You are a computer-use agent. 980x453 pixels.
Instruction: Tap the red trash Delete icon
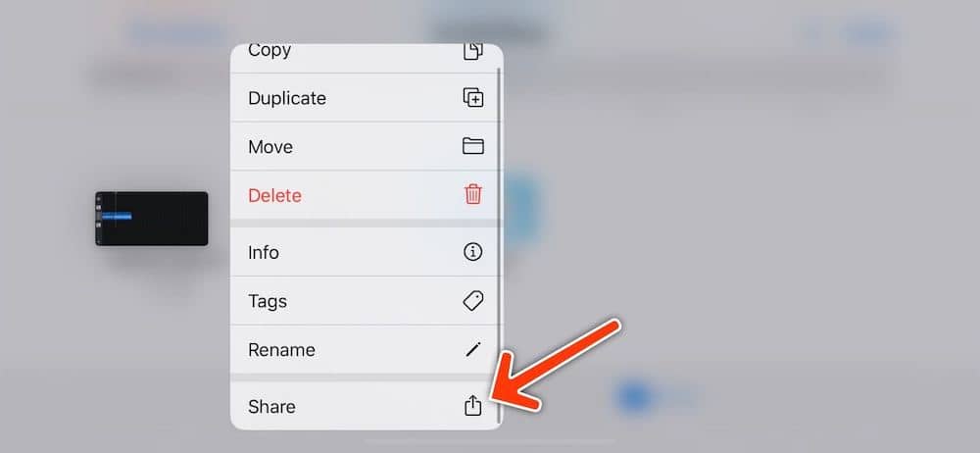click(x=473, y=194)
